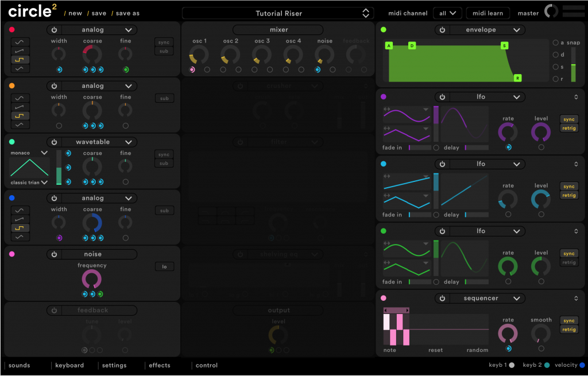Click the purple LFO rate knob
This screenshot has width=588, height=376.
coord(508,132)
